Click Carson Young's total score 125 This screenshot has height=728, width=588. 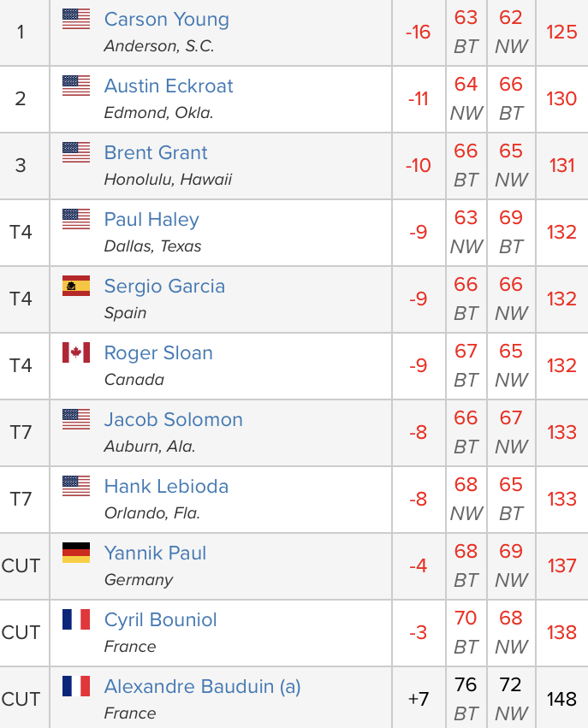(x=561, y=33)
